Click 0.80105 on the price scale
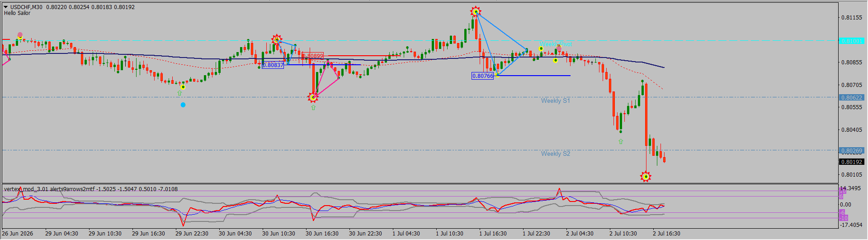The image size is (868, 240). (852, 174)
